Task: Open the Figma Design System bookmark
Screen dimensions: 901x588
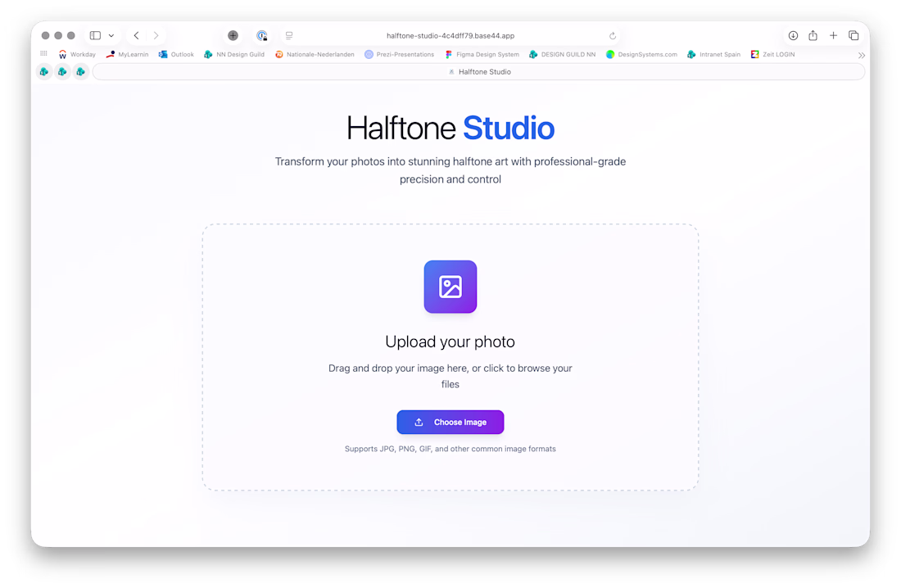Action: coord(482,55)
